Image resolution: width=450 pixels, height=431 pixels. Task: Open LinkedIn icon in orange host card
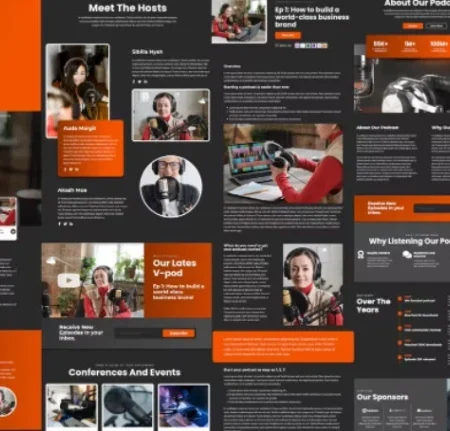[x=77, y=169]
